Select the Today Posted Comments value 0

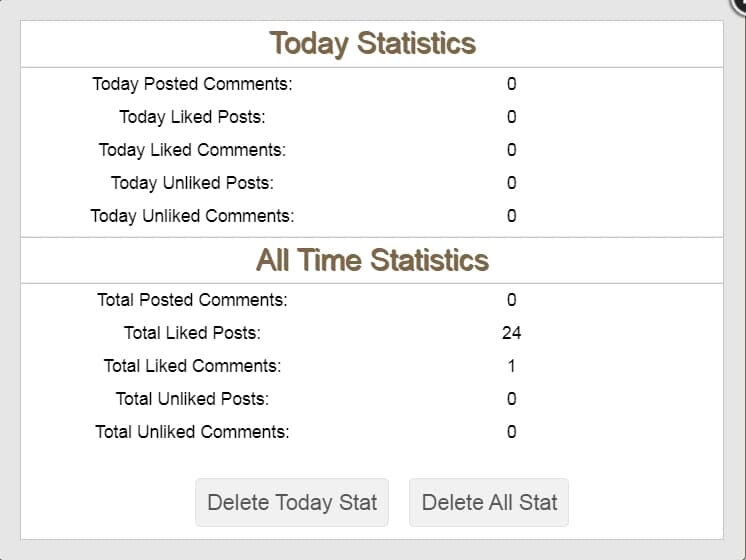point(511,84)
